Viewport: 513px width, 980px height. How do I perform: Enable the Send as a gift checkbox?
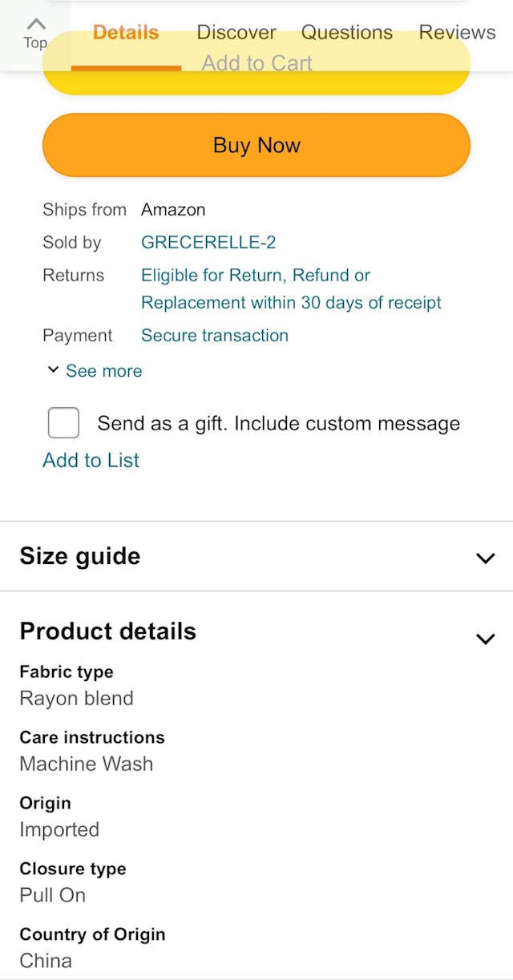[63, 422]
